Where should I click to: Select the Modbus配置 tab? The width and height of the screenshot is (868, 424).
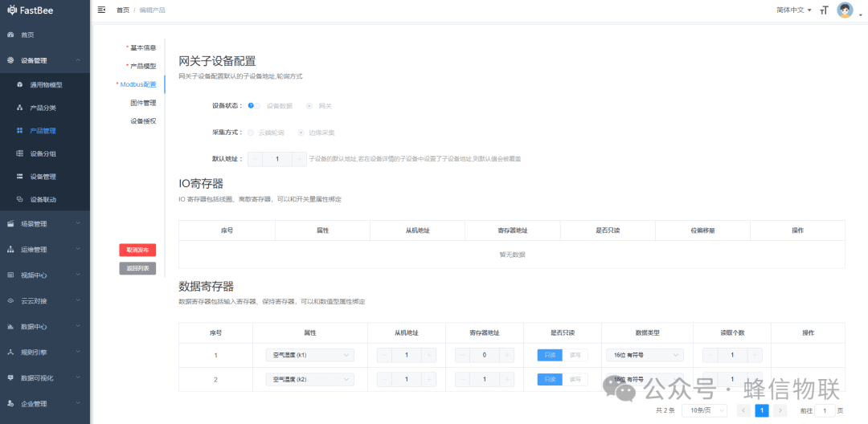pos(138,84)
